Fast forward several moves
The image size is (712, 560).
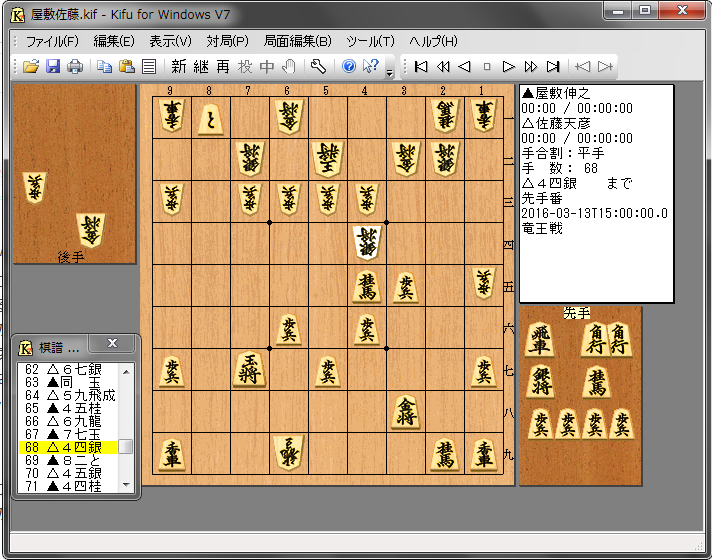pos(531,67)
